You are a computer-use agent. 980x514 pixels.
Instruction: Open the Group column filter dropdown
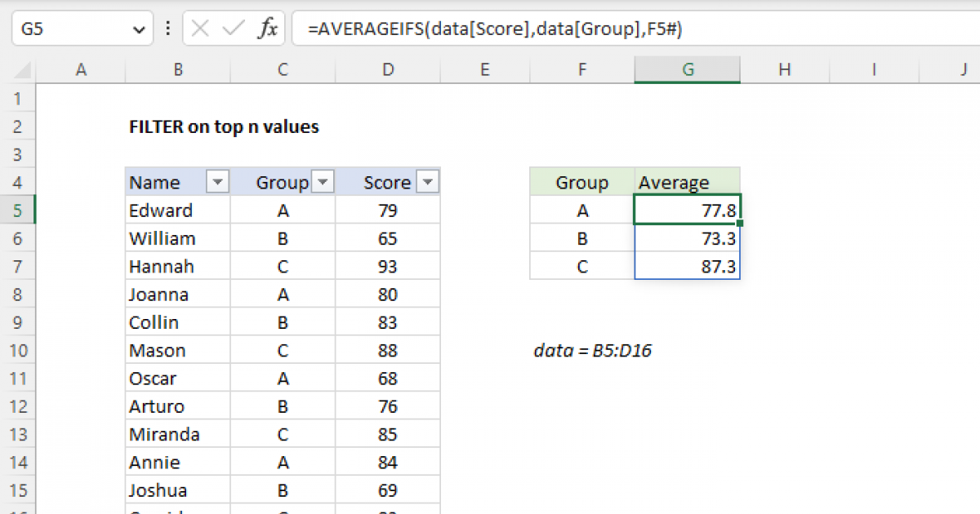323,181
